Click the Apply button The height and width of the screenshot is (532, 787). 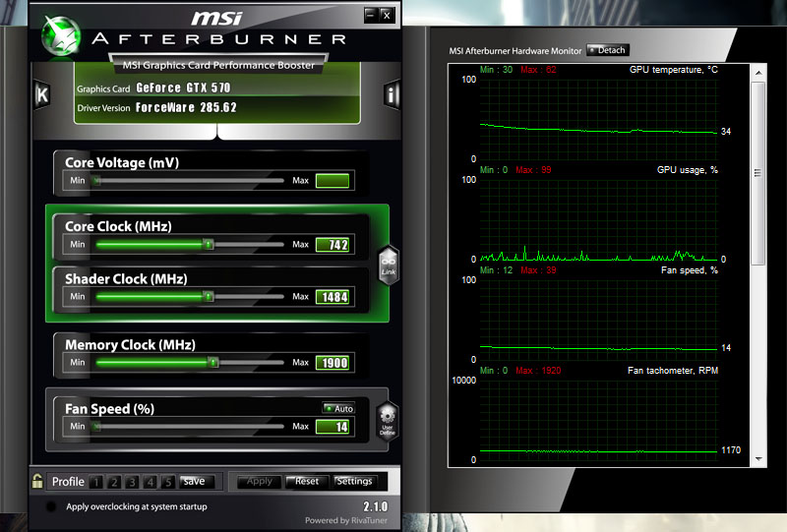[259, 481]
